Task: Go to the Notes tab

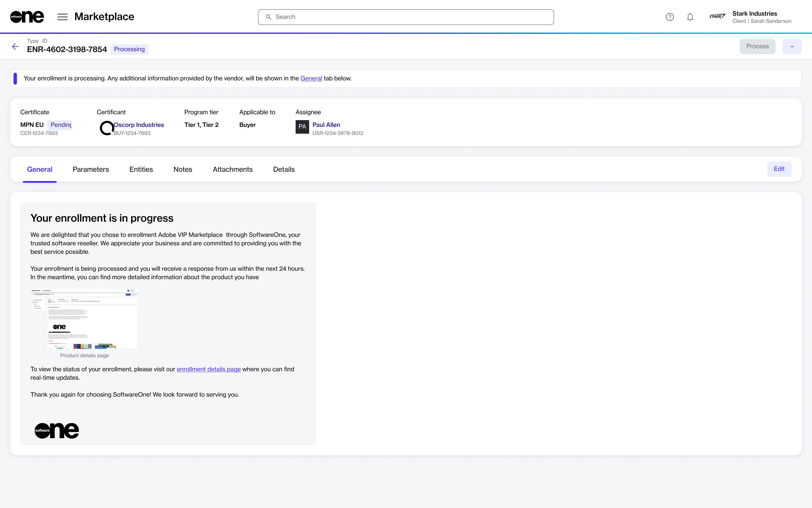Action: click(183, 169)
